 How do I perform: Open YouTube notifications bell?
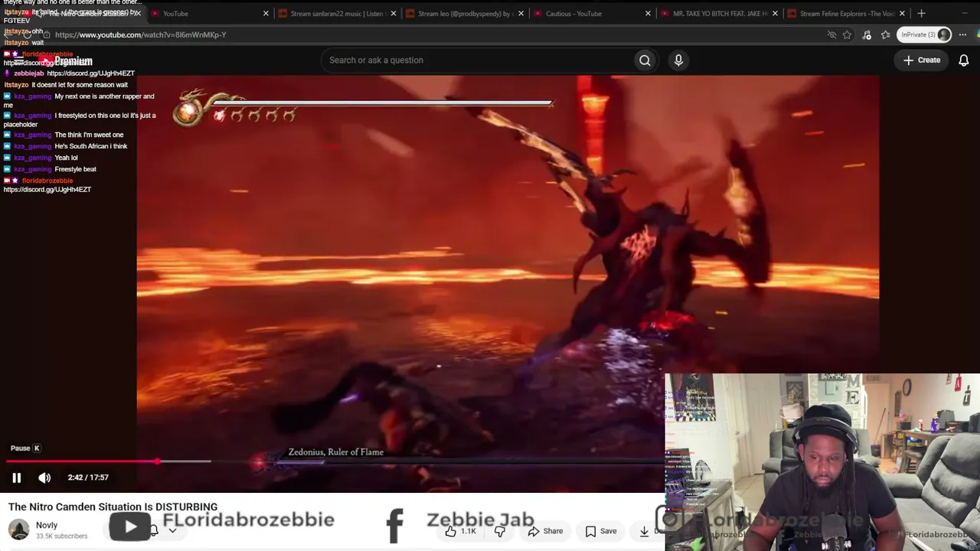(x=964, y=60)
